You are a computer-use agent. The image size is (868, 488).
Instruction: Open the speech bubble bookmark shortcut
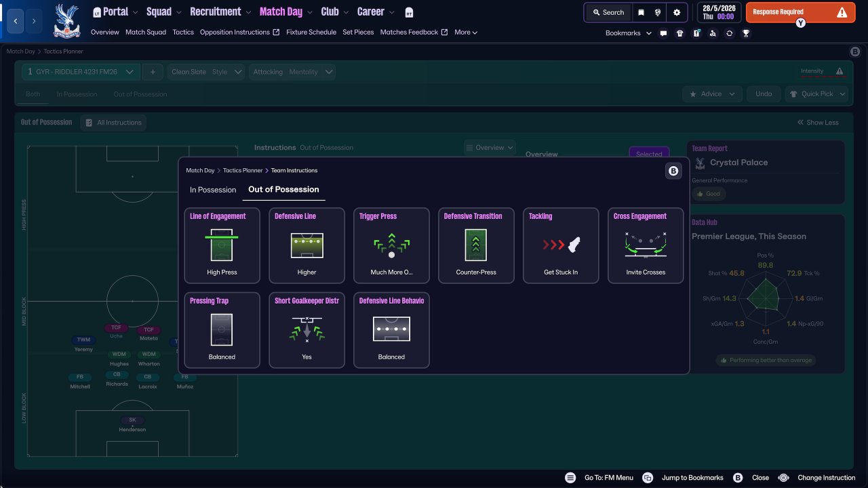[x=663, y=33]
